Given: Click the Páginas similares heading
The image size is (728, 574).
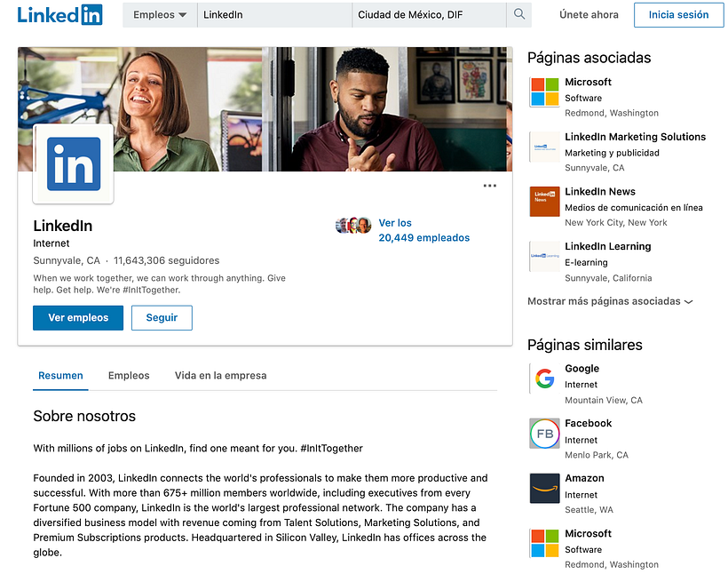Looking at the screenshot, I should (x=585, y=345).
